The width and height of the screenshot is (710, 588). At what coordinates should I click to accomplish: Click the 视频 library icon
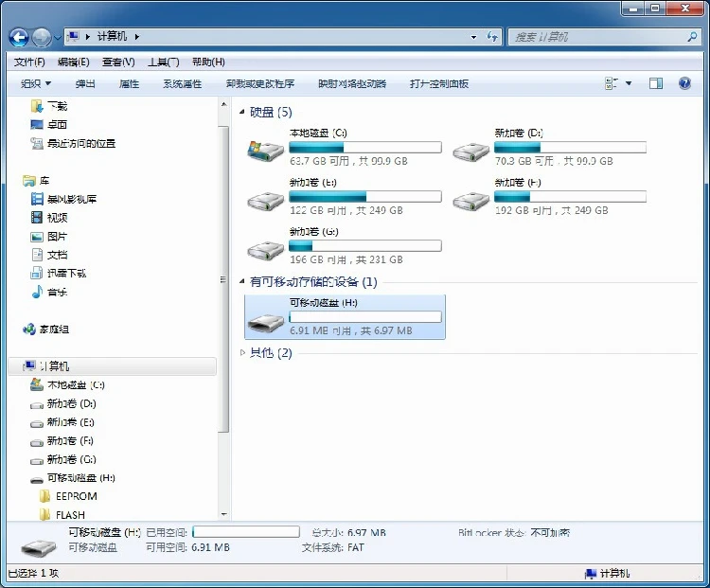37,218
